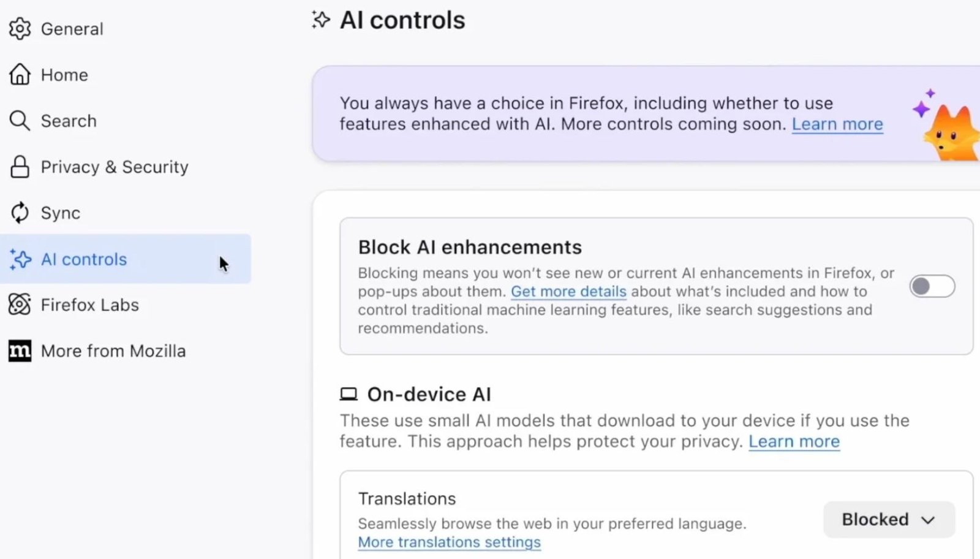Open the More from Mozilla section
The height and width of the screenshot is (559, 980).
[x=113, y=351]
